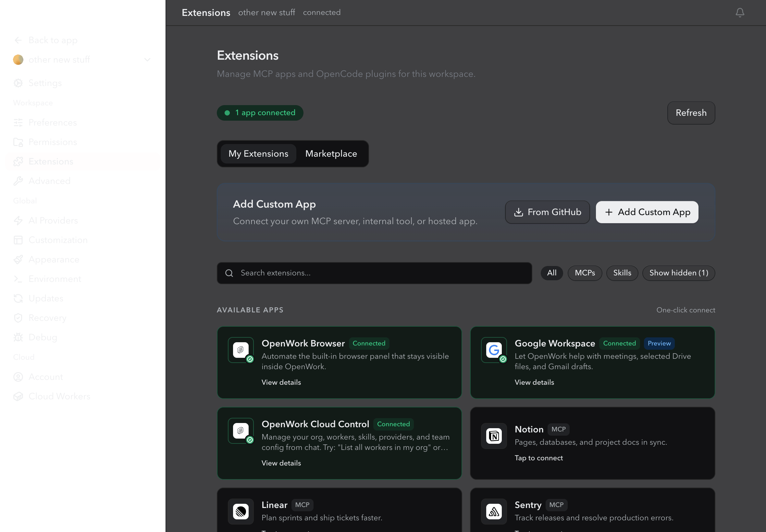The width and height of the screenshot is (766, 532).
Task: Click the notification bell icon
Action: coord(740,13)
